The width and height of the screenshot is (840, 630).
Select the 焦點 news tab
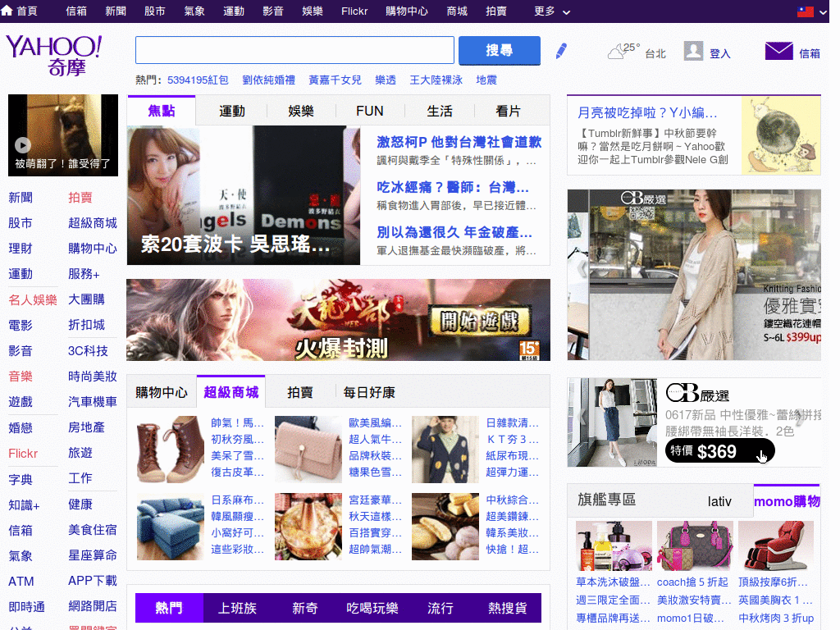coord(162,111)
